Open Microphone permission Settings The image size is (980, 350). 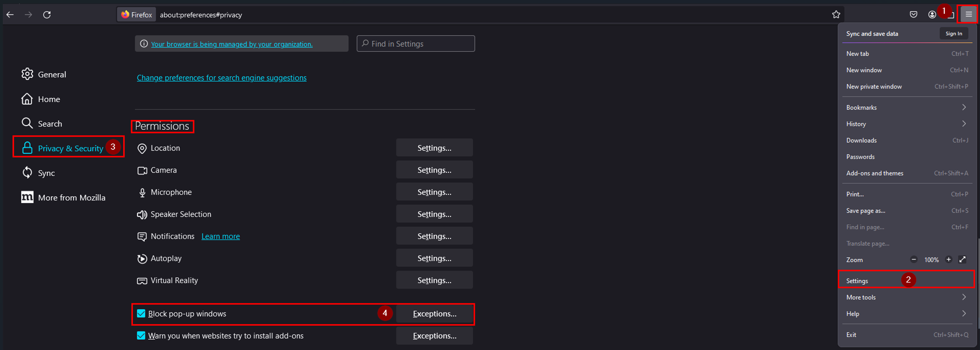click(434, 192)
